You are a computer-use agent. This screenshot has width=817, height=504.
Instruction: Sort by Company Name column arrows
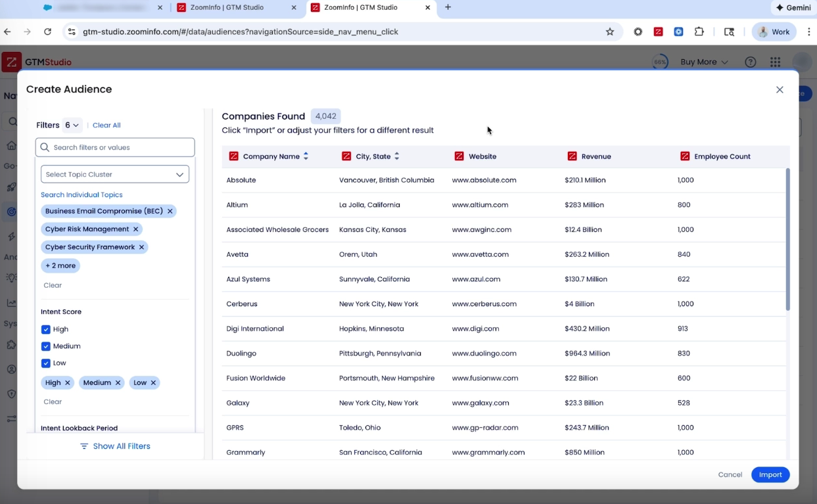[x=306, y=156]
